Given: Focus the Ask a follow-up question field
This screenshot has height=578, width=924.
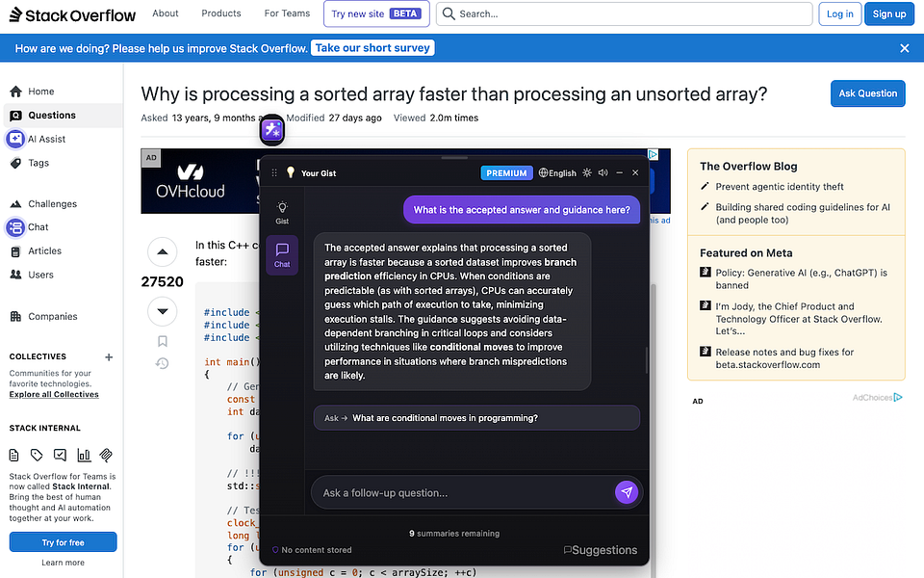Looking at the screenshot, I should pos(464,492).
